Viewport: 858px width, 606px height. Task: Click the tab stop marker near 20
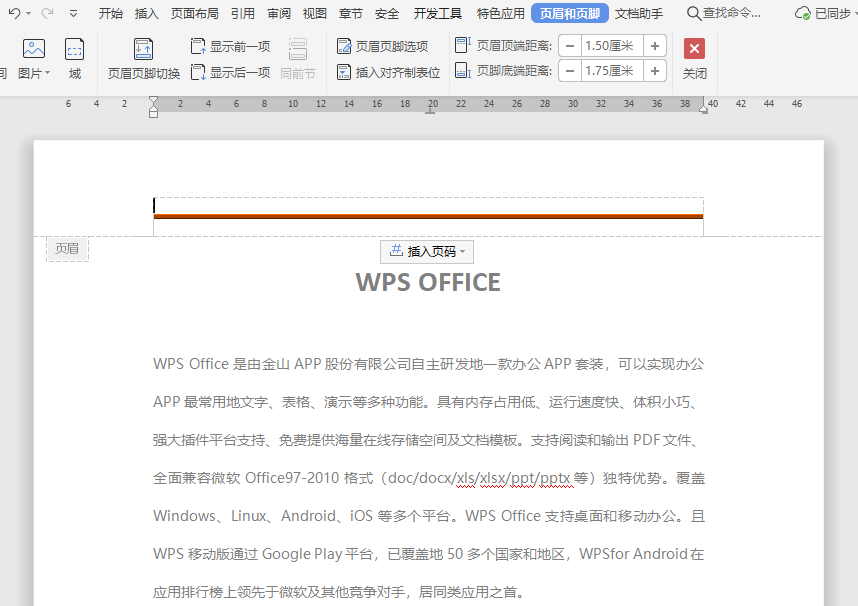coord(430,111)
